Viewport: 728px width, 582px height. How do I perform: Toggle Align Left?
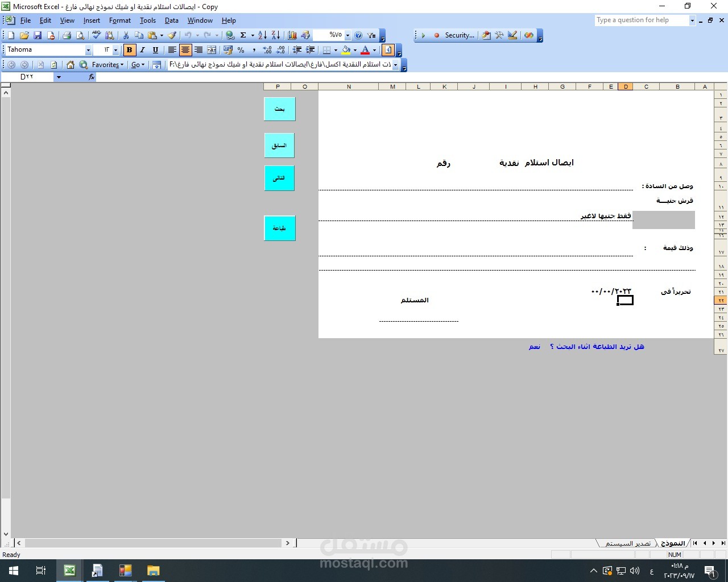click(172, 50)
